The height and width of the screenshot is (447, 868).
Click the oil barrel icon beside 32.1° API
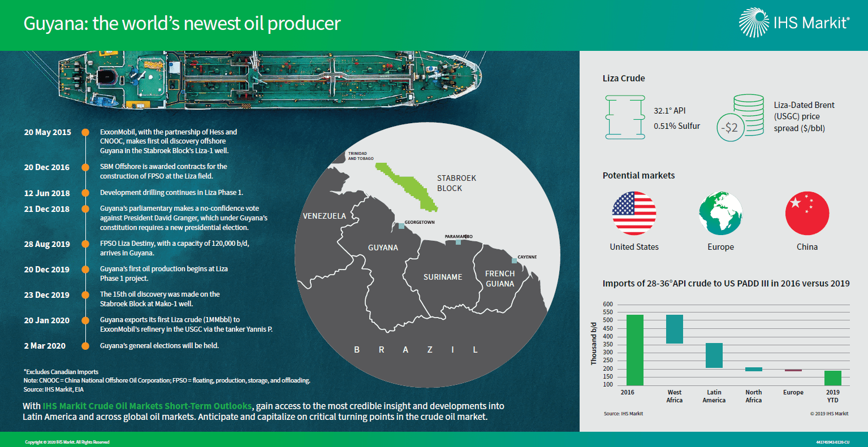625,117
